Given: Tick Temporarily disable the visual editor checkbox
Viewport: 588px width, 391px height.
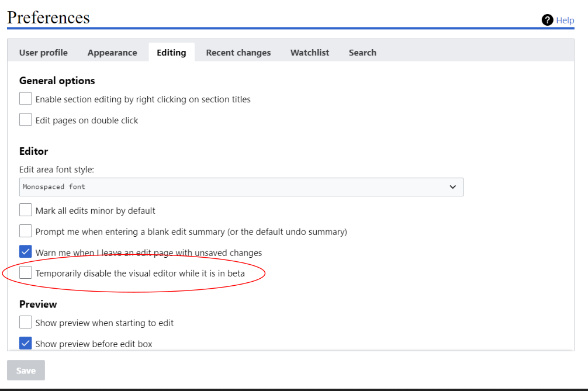Looking at the screenshot, I should point(26,273).
